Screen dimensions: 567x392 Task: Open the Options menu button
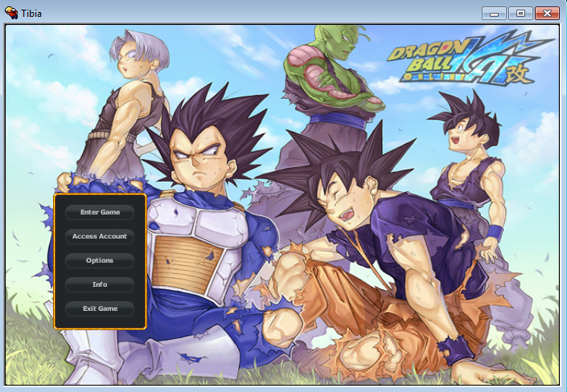pyautogui.click(x=100, y=260)
